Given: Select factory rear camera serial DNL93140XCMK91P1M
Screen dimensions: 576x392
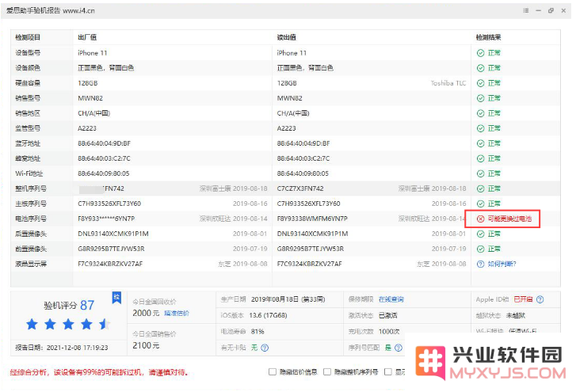Looking at the screenshot, I should pyautogui.click(x=113, y=234).
